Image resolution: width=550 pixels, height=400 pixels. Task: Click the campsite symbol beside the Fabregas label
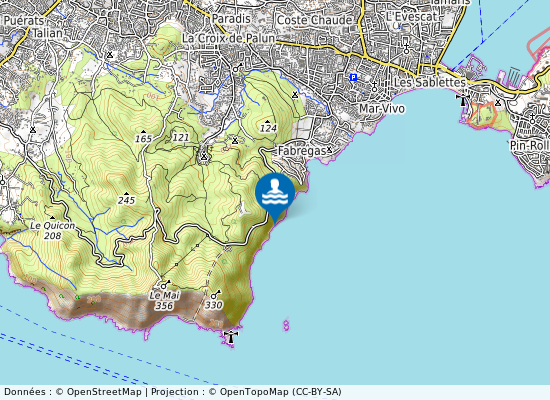pyautogui.click(x=329, y=150)
